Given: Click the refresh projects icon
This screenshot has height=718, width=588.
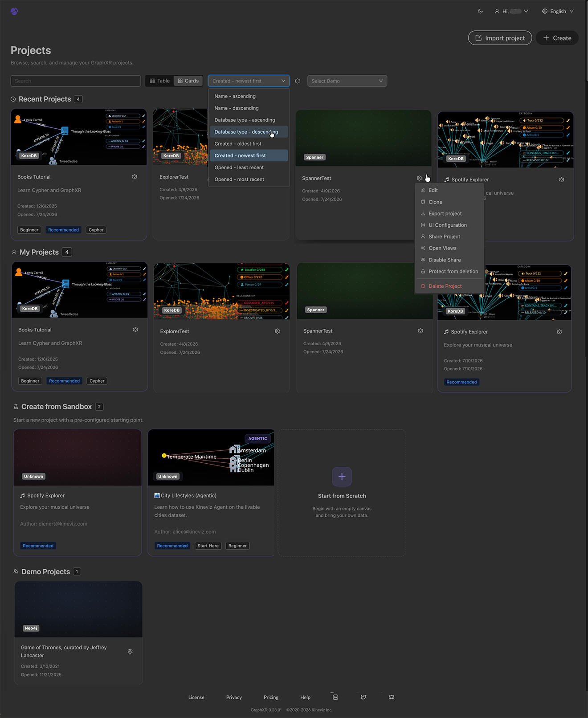Looking at the screenshot, I should click(298, 81).
